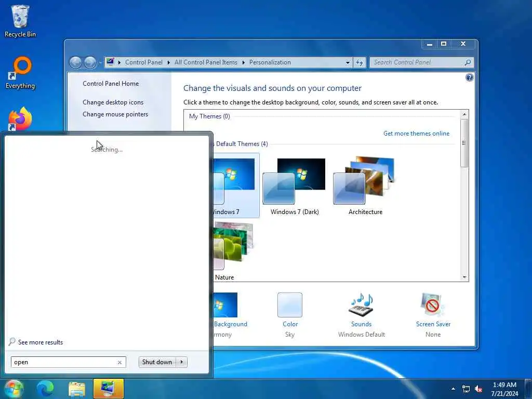Viewport: 532px width, 399px height.
Task: Expand arrow after All Control Panel Items
Action: coord(243,62)
